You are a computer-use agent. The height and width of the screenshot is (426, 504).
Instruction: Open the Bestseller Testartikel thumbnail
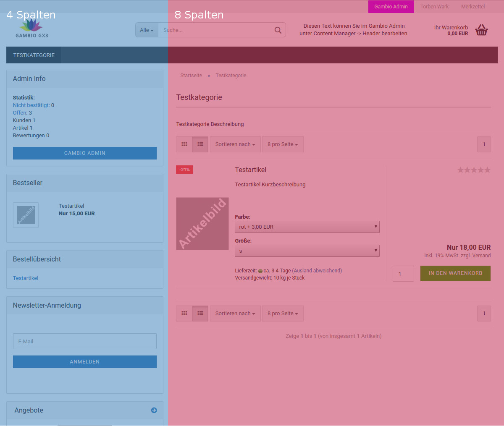tap(26, 215)
